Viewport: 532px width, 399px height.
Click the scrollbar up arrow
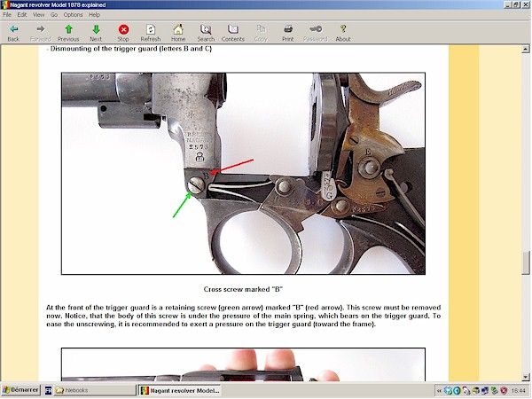(526, 49)
